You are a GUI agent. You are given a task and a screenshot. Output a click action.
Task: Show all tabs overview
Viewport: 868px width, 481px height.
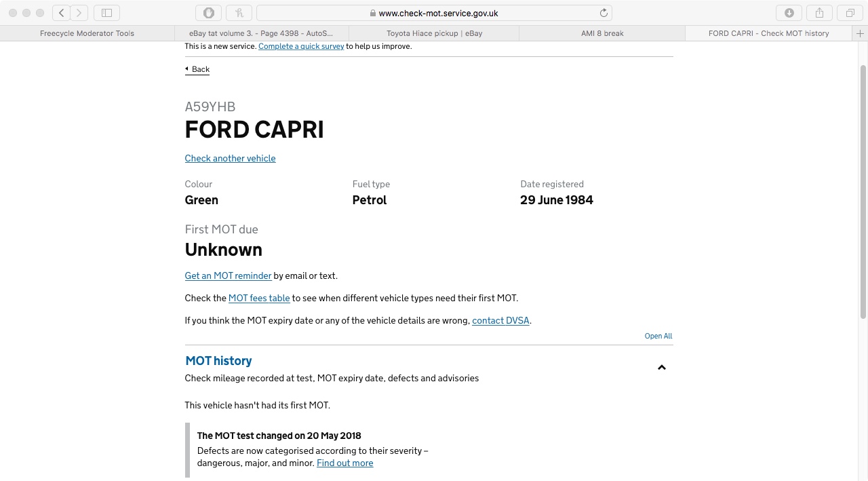click(850, 13)
